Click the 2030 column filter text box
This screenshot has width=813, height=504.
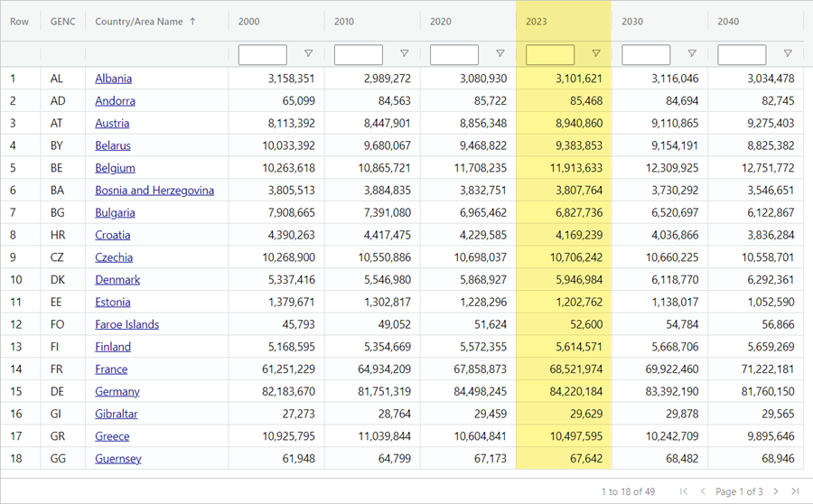(646, 54)
